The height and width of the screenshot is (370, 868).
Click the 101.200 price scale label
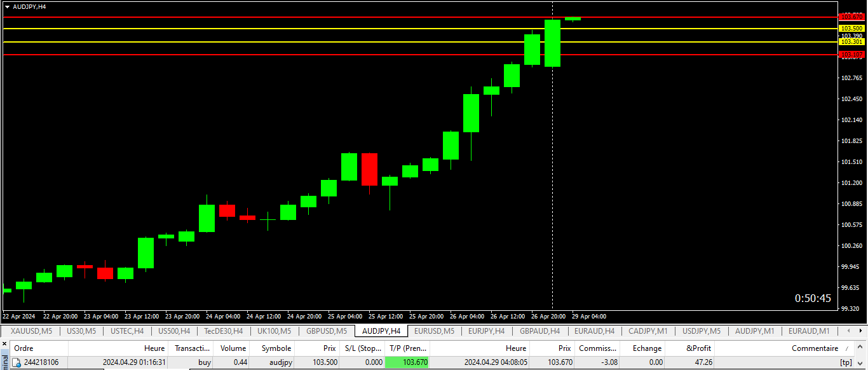[x=851, y=183]
